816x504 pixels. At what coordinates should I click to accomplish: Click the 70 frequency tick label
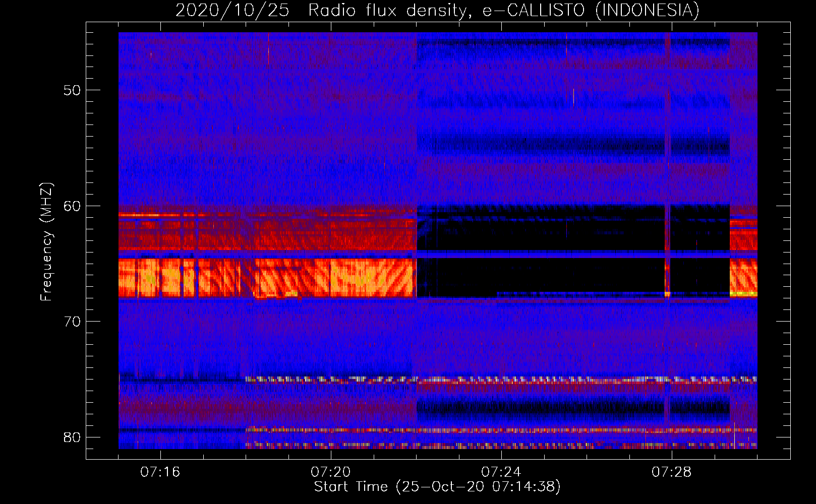[x=72, y=322]
